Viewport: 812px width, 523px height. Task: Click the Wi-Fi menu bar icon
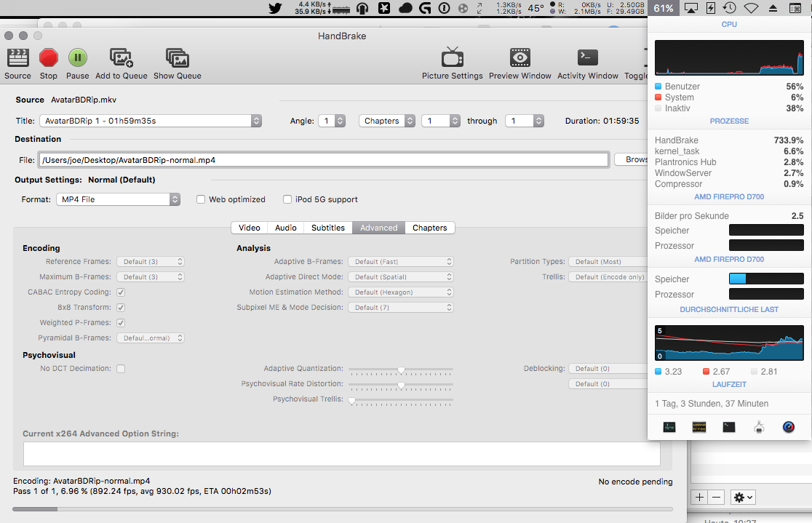tap(752, 8)
